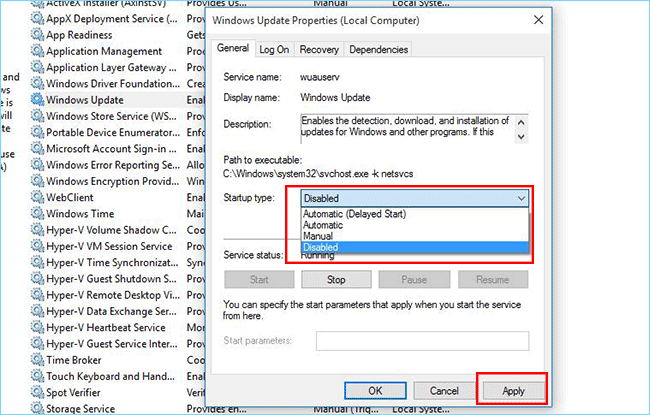Click the gear icon beside Windows Encryption Provider
Image resolution: width=650 pixels, height=415 pixels.
[37, 181]
